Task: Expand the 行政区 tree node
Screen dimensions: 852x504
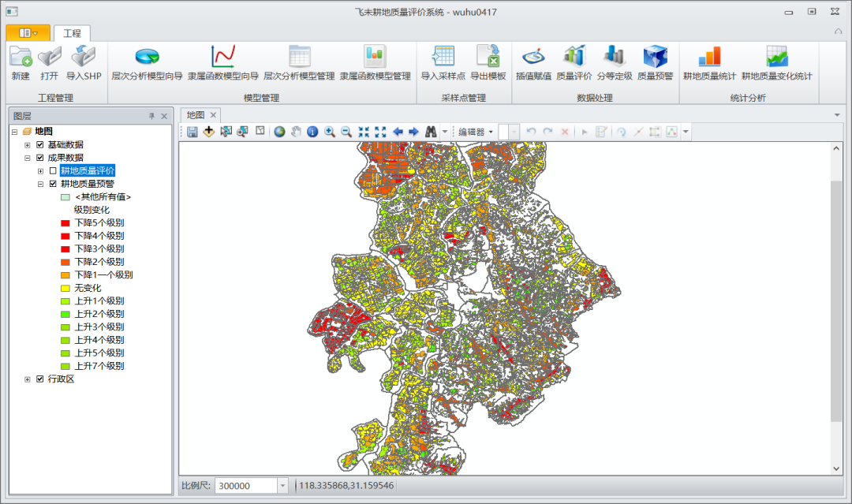Action: pos(27,379)
